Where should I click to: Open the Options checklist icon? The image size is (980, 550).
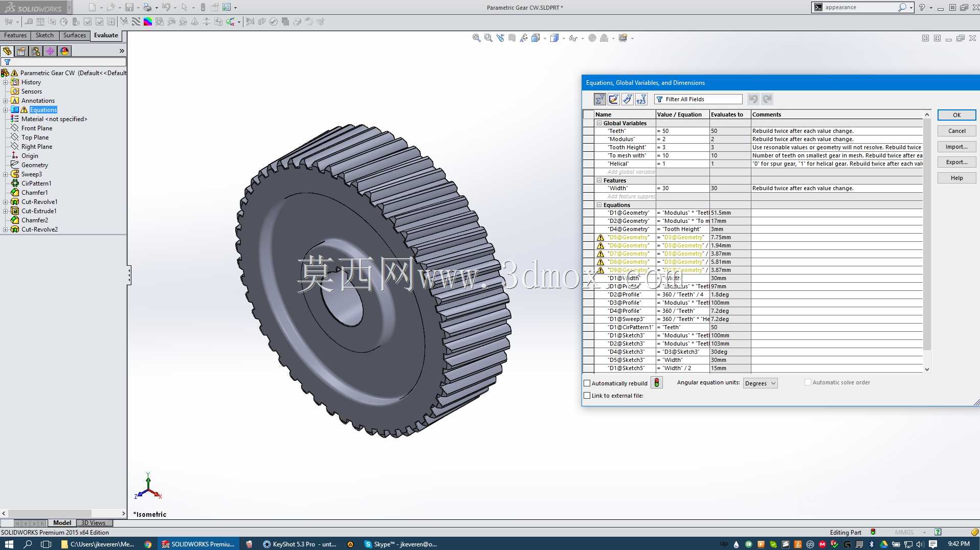227,7
